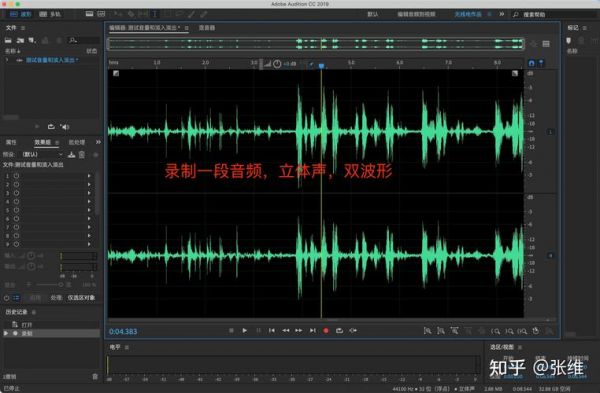Click the Fast Forward button

(x=299, y=330)
